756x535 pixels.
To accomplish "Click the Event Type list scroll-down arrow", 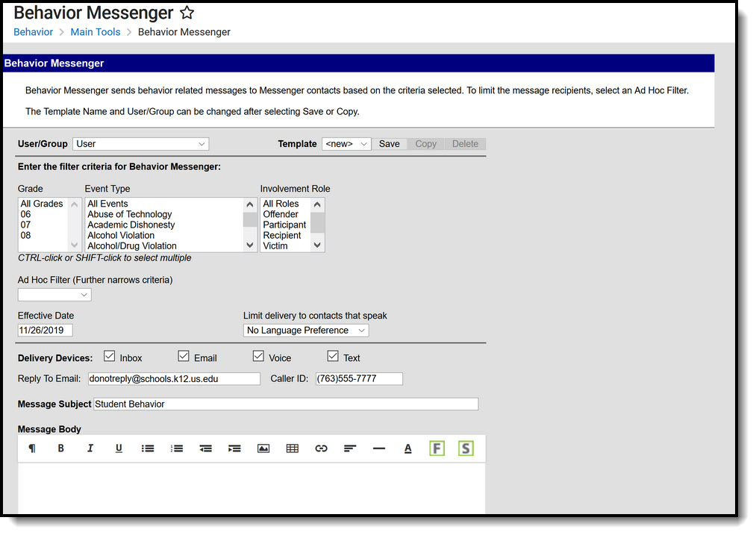I will pos(250,245).
